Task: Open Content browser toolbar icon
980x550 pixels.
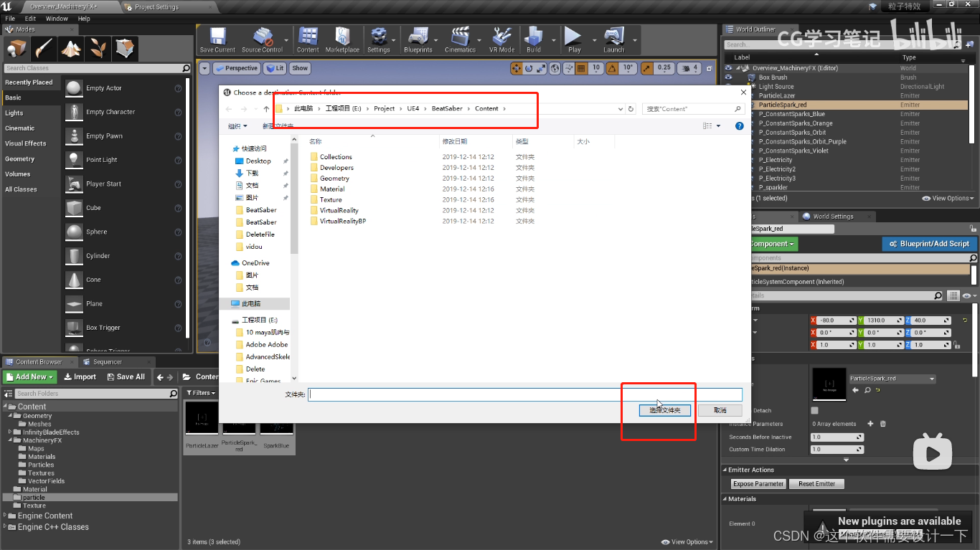Action: pos(308,40)
